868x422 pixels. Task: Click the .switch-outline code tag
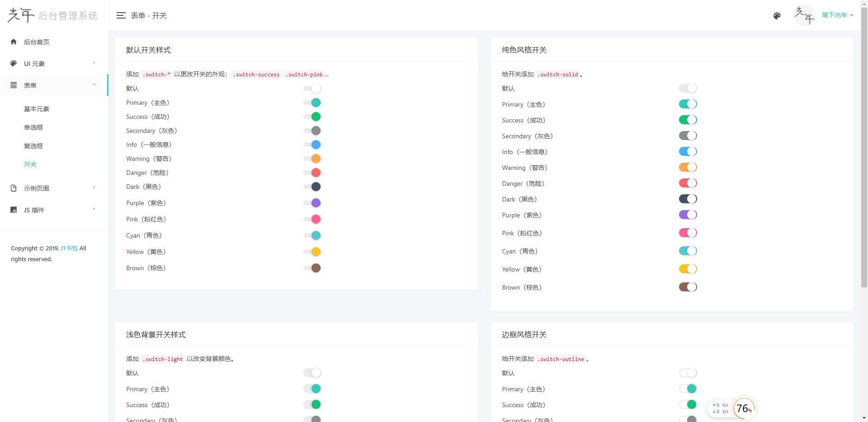tap(561, 359)
